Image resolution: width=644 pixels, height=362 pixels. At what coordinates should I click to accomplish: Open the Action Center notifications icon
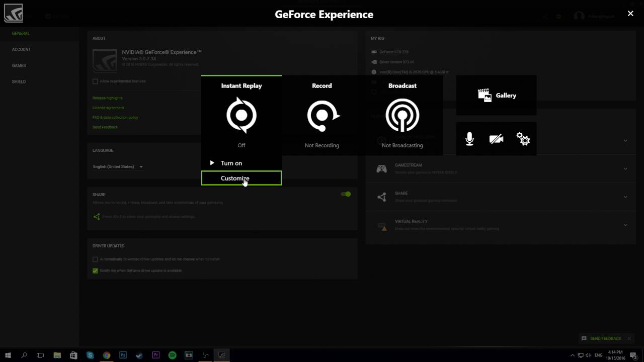tap(633, 355)
